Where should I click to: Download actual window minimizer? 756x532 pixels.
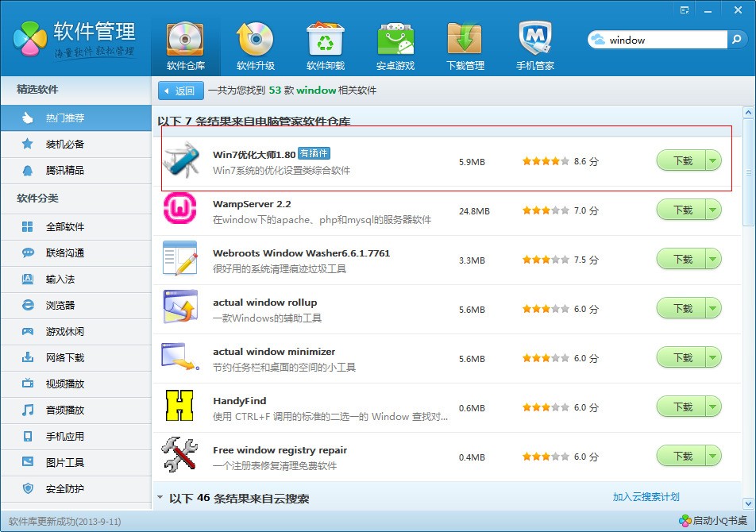point(681,357)
